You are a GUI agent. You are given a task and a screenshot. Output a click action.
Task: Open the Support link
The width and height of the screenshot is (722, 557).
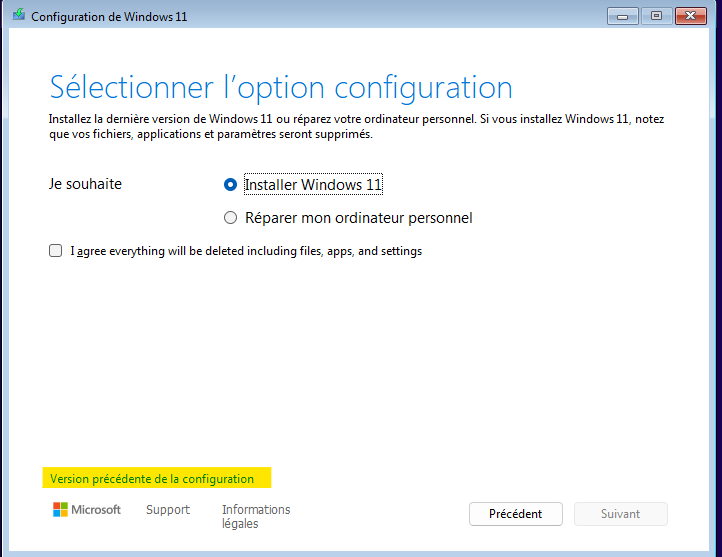[168, 510]
